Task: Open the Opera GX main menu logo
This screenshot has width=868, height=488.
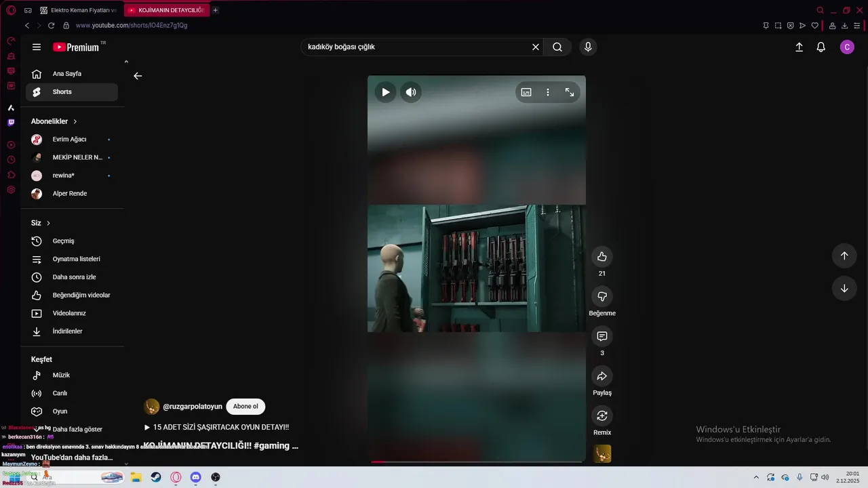Action: 11,10
